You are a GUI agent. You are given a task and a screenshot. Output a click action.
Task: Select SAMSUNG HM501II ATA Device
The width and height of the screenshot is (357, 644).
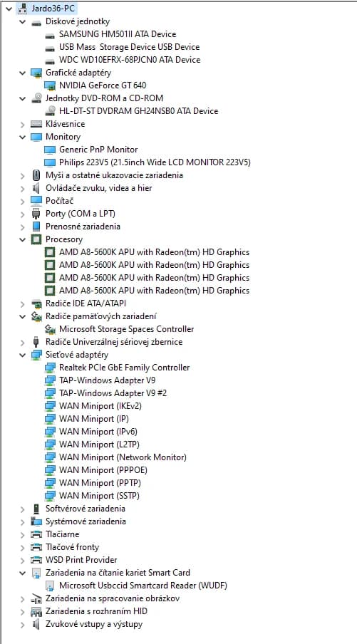pos(118,34)
